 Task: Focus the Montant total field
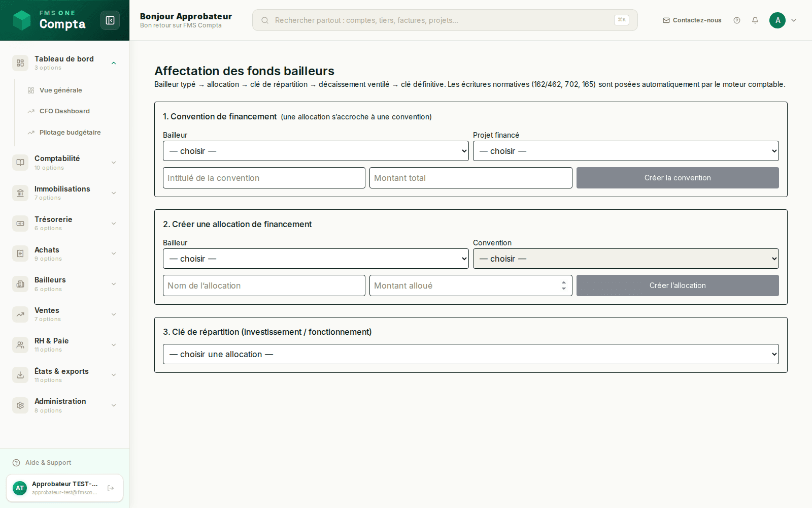click(x=471, y=178)
